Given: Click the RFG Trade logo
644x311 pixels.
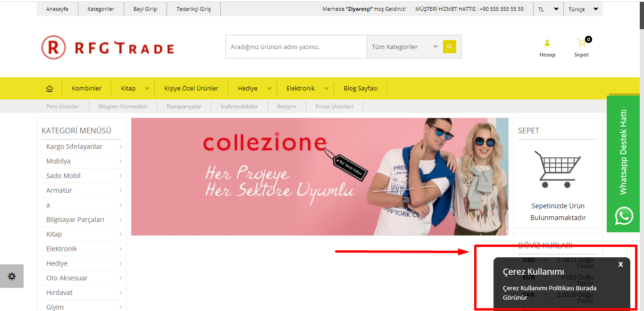Looking at the screenshot, I should tap(108, 48).
